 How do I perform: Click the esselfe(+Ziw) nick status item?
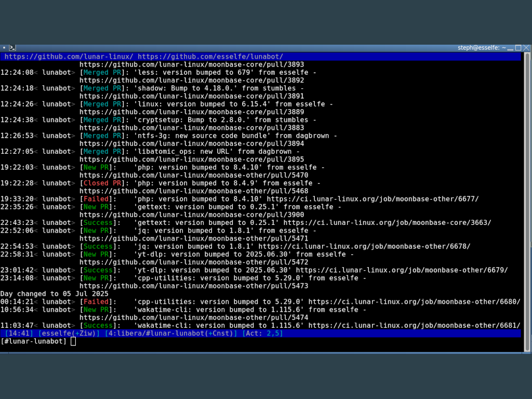pos(69,334)
